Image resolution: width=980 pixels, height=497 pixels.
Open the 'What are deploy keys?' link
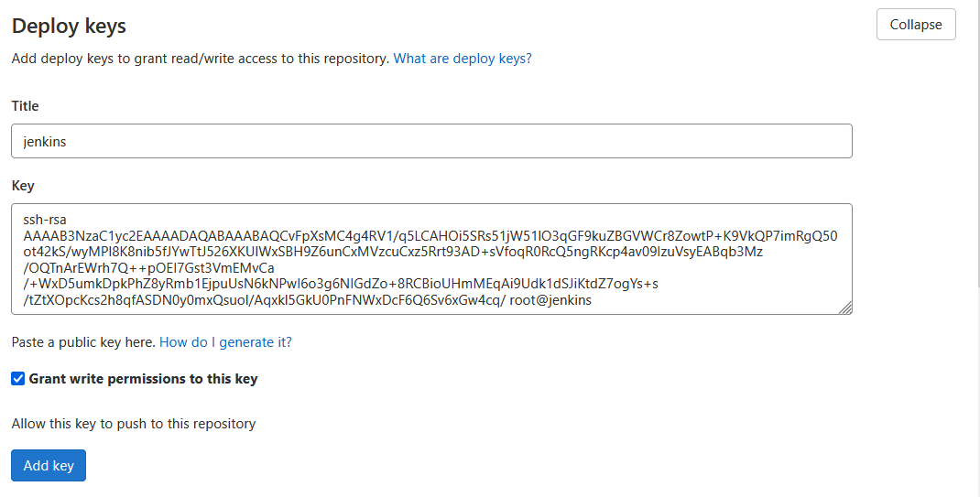(x=463, y=59)
